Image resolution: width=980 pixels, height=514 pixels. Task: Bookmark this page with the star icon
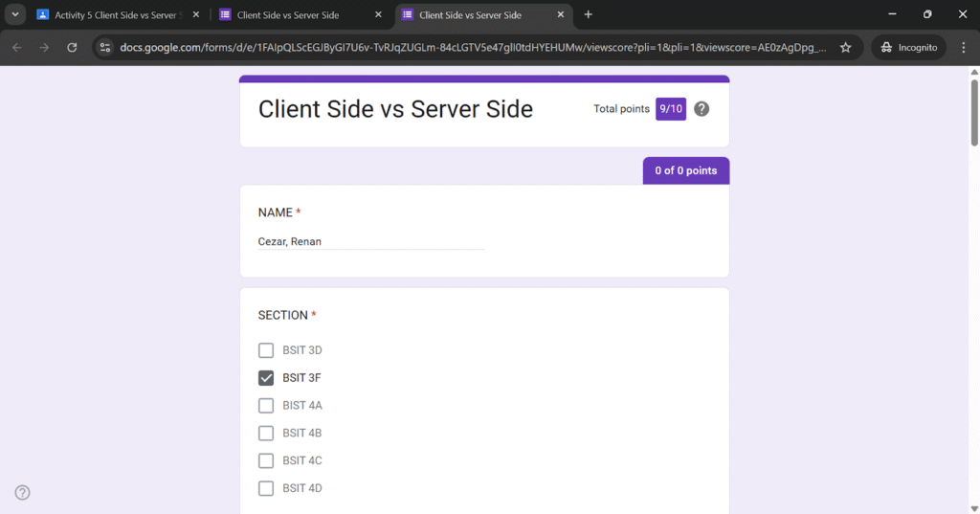pos(845,47)
